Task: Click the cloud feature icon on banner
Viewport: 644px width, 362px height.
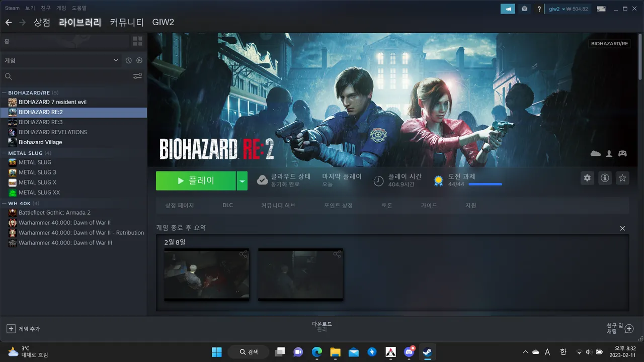Action: [596, 154]
